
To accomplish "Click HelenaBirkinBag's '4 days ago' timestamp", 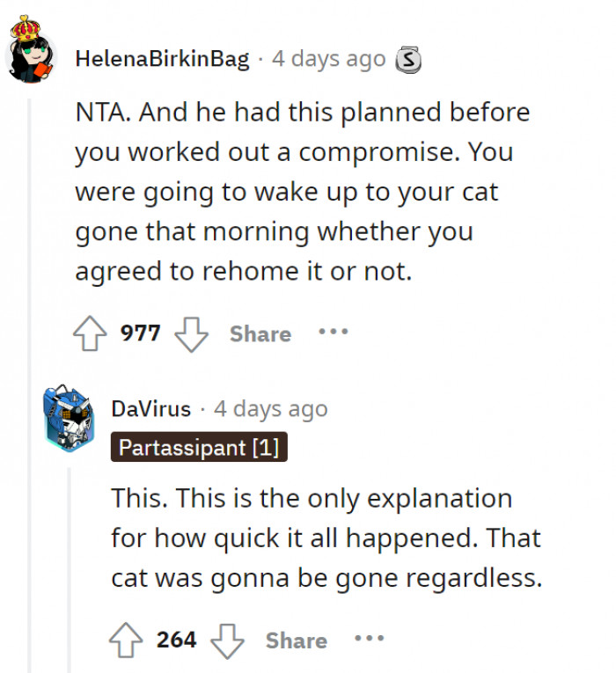I will tap(329, 60).
